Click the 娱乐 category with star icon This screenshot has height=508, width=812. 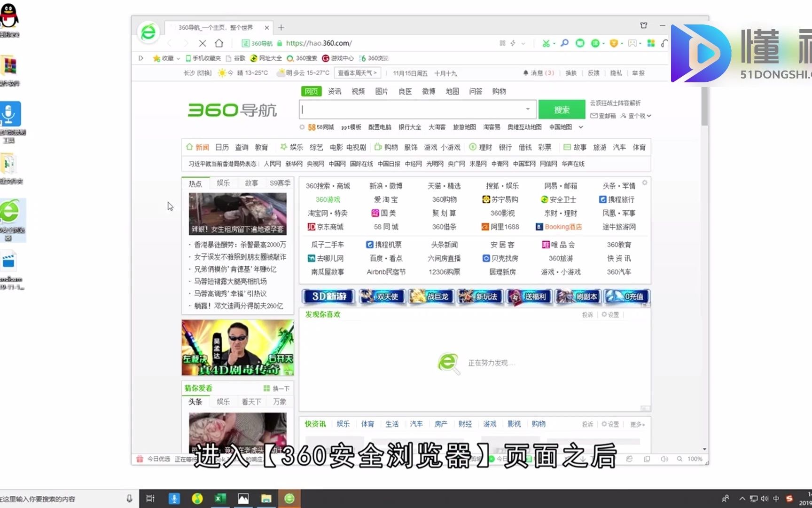291,147
